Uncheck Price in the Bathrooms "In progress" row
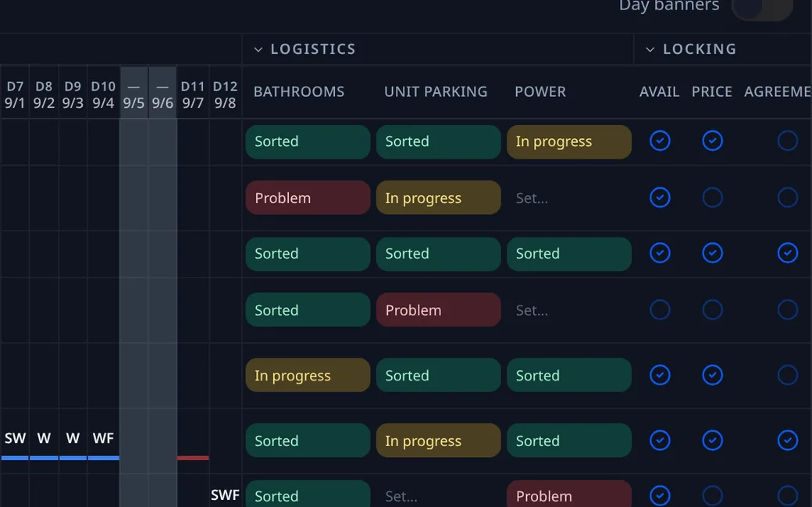Image resolution: width=812 pixels, height=507 pixels. pos(713,375)
